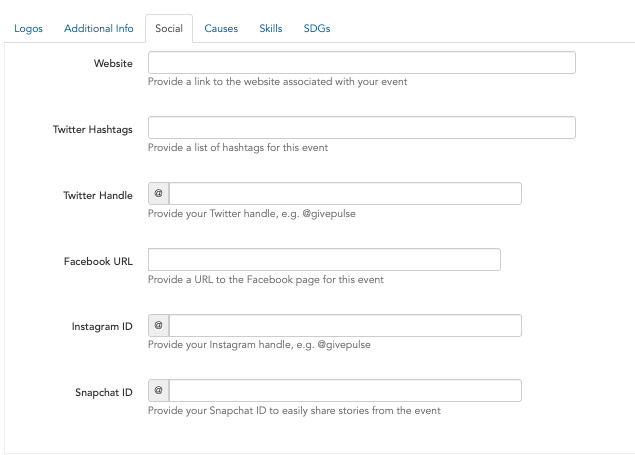Open the Logos tab
The width and height of the screenshot is (635, 455).
click(x=28, y=28)
